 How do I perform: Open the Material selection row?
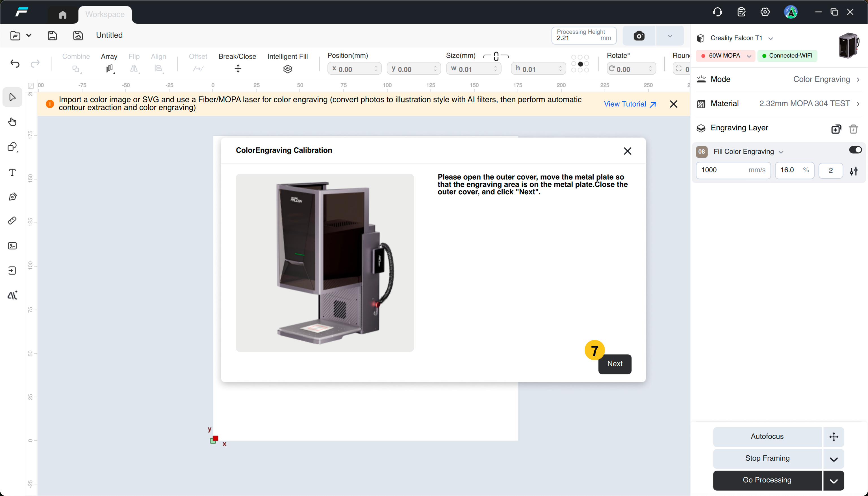[x=779, y=103]
